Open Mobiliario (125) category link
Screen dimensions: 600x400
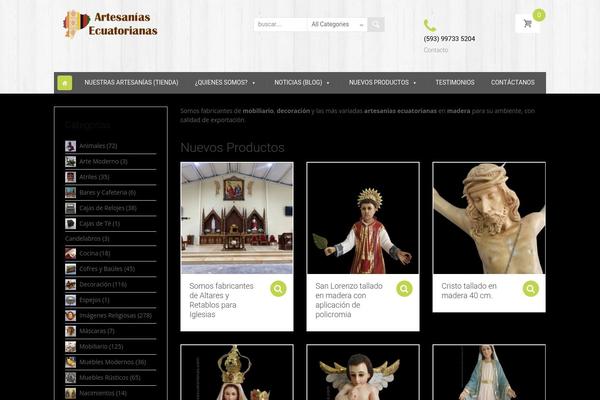tap(101, 346)
